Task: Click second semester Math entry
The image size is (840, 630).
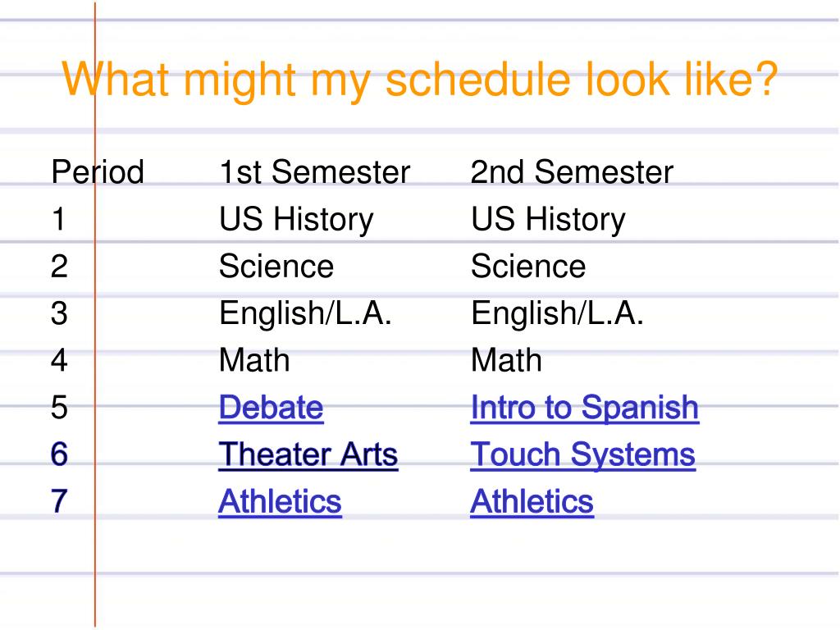Action: [506, 361]
